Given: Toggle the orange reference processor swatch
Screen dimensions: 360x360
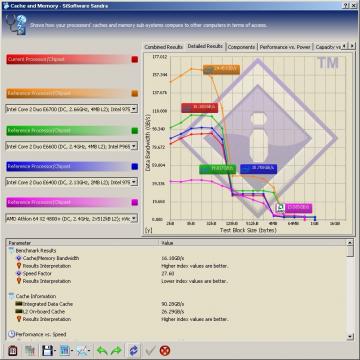Looking at the screenshot, I should click(135, 93).
